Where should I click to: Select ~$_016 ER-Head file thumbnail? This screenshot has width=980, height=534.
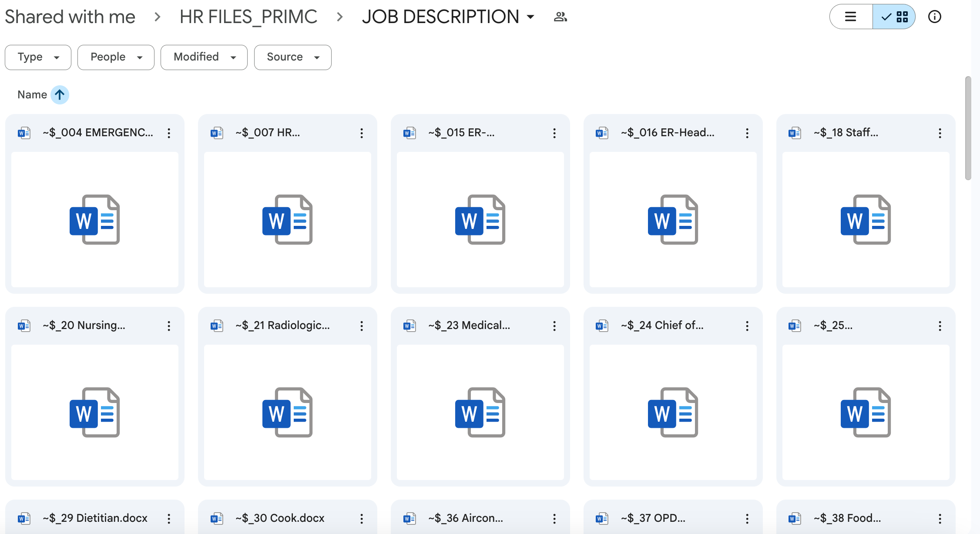point(673,219)
